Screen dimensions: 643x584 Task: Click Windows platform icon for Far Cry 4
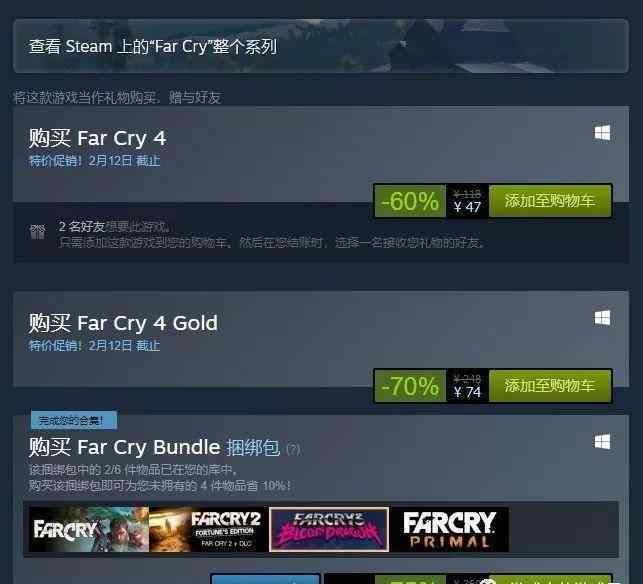602,133
